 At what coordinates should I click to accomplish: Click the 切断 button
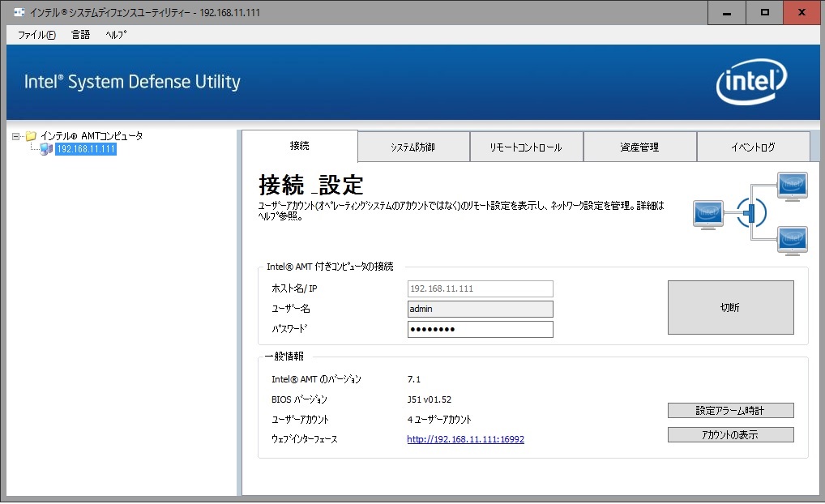click(731, 307)
